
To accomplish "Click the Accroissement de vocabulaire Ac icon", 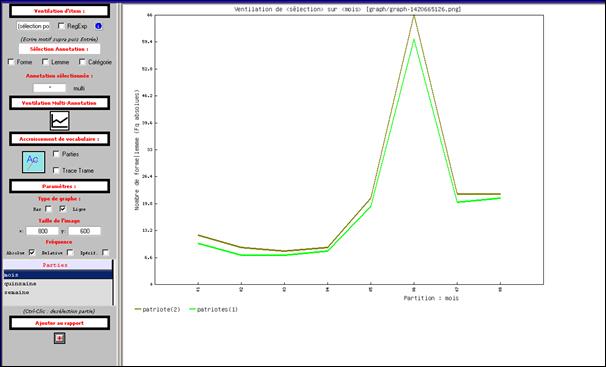I will (x=33, y=162).
